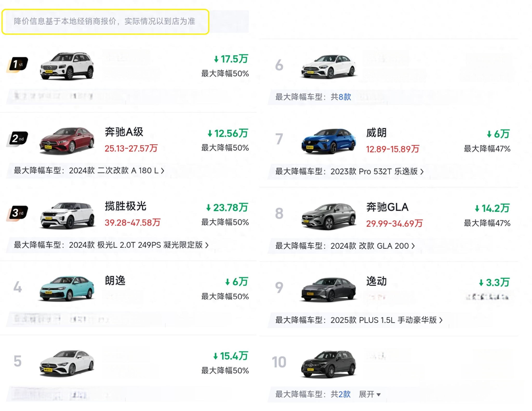The image size is (532, 411).
Task: Click the 奔驰GLA car name
Action: [x=387, y=207]
